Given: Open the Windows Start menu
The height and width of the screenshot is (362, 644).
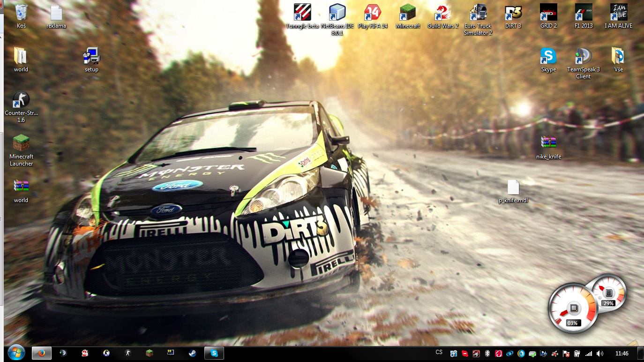Looking at the screenshot, I should [x=16, y=353].
